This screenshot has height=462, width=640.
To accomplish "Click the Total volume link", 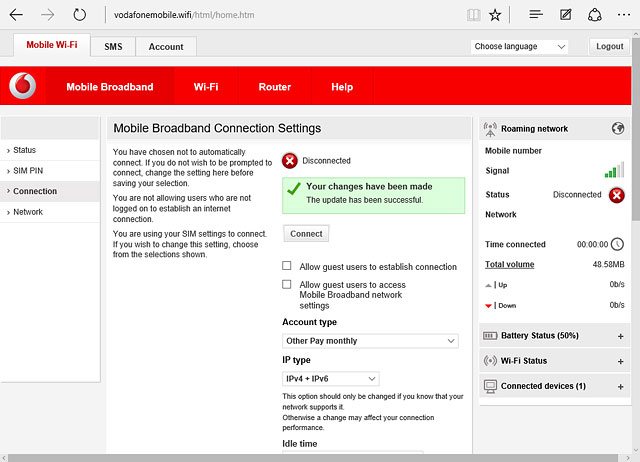I will tap(509, 265).
